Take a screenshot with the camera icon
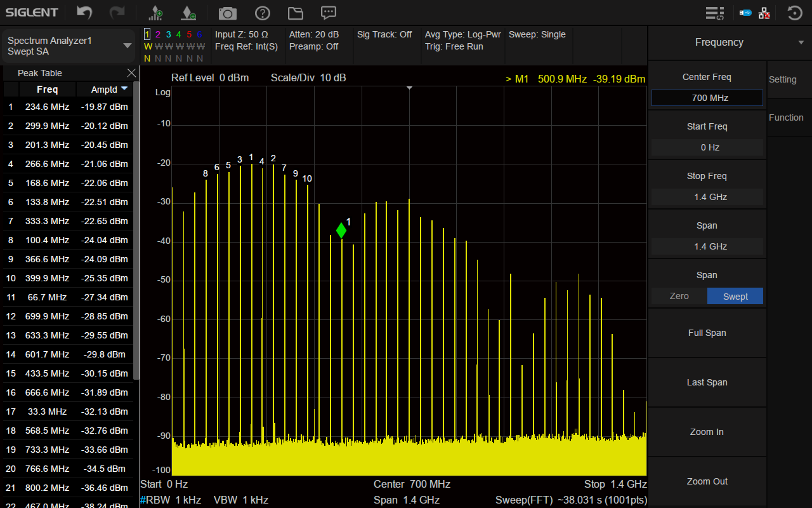812x508 pixels. pyautogui.click(x=227, y=13)
